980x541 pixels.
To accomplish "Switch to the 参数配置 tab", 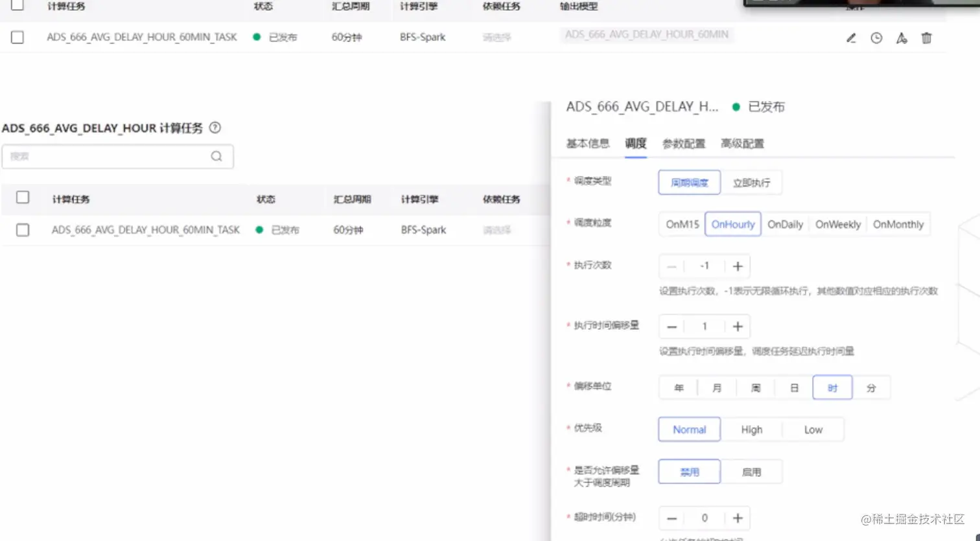I will pyautogui.click(x=684, y=143).
